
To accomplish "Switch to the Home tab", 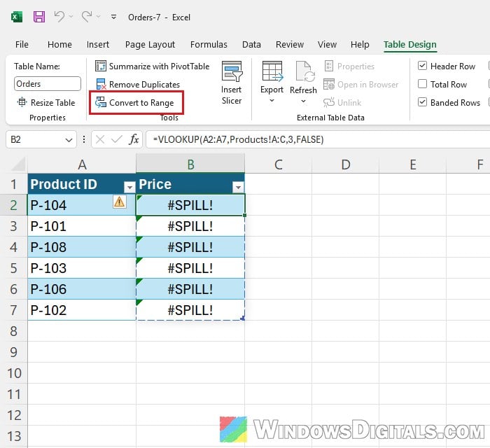I will [x=59, y=45].
